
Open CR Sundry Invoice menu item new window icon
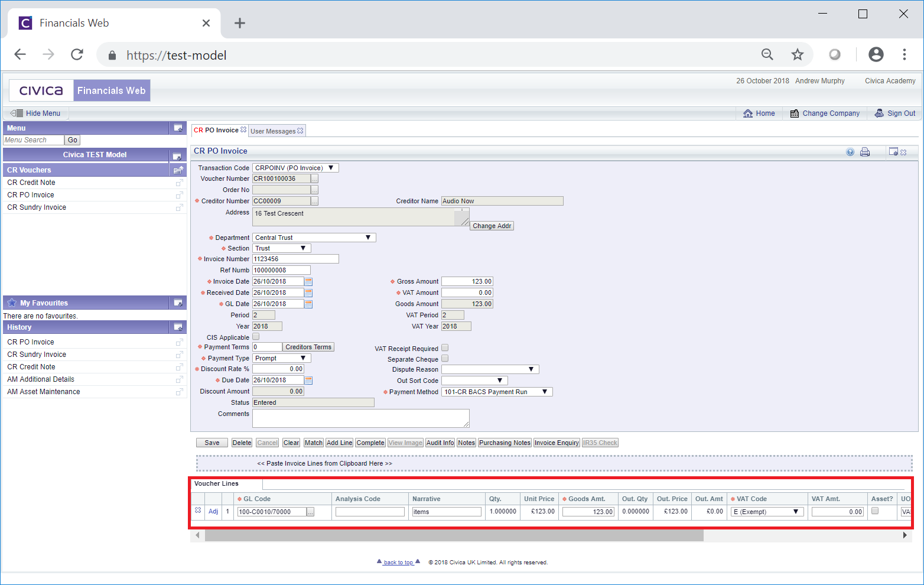pos(179,208)
